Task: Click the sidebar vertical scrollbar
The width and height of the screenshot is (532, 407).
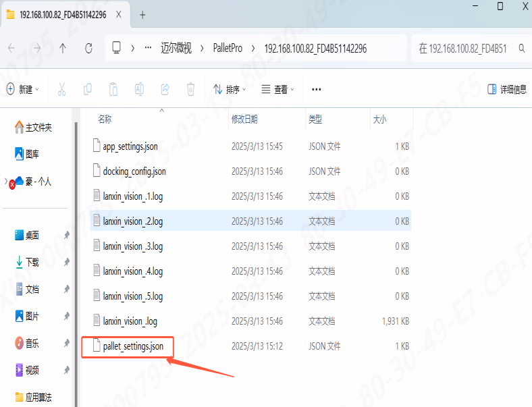Action: click(x=76, y=265)
